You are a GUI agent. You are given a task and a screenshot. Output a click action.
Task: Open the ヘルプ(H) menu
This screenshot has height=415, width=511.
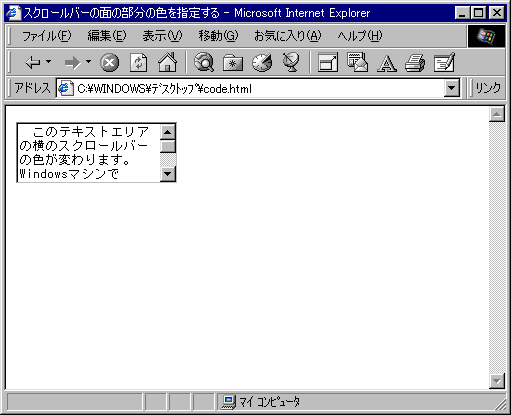[x=360, y=36]
